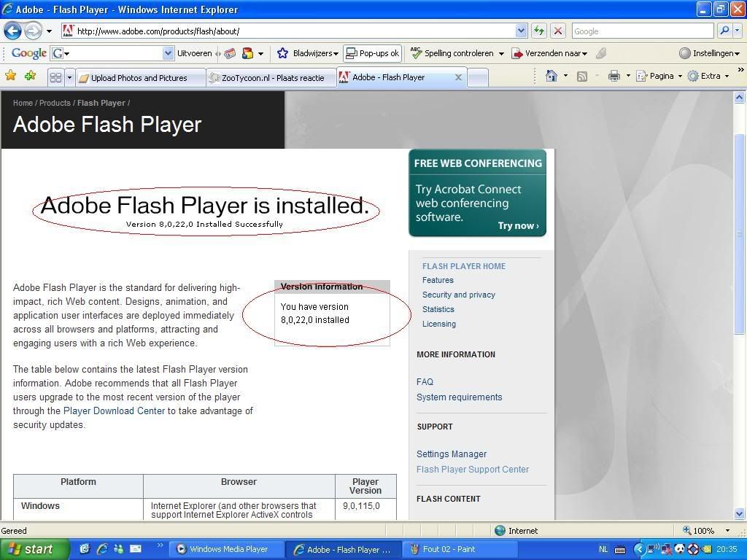
Task: Click the Refresh page icon
Action: tap(539, 31)
